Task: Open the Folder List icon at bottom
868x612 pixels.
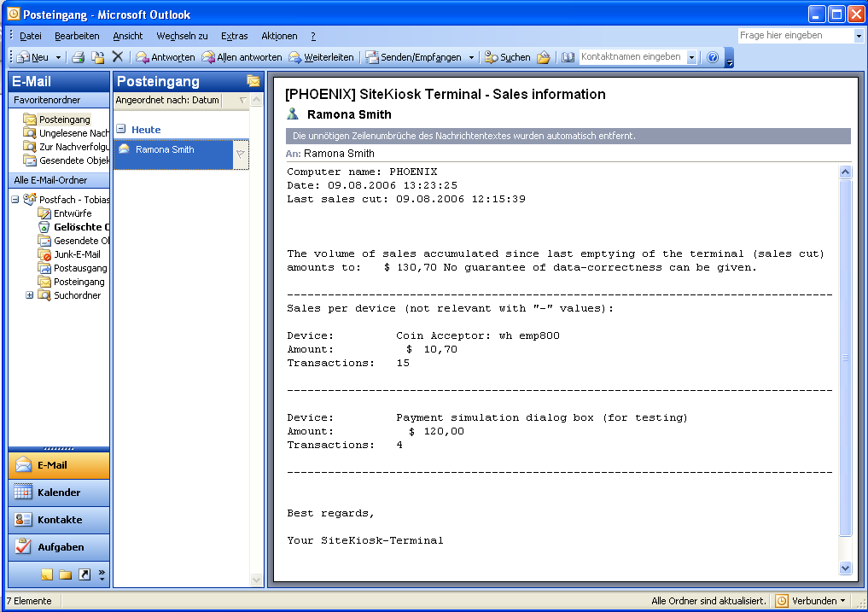Action: [66, 574]
